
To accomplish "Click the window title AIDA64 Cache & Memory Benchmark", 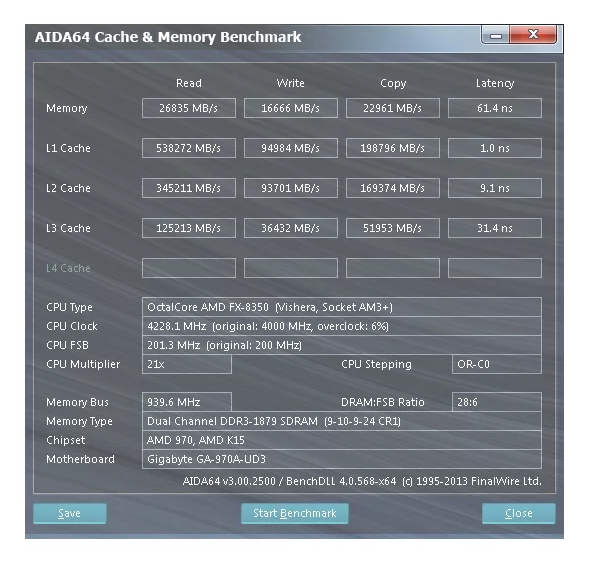I will point(168,37).
